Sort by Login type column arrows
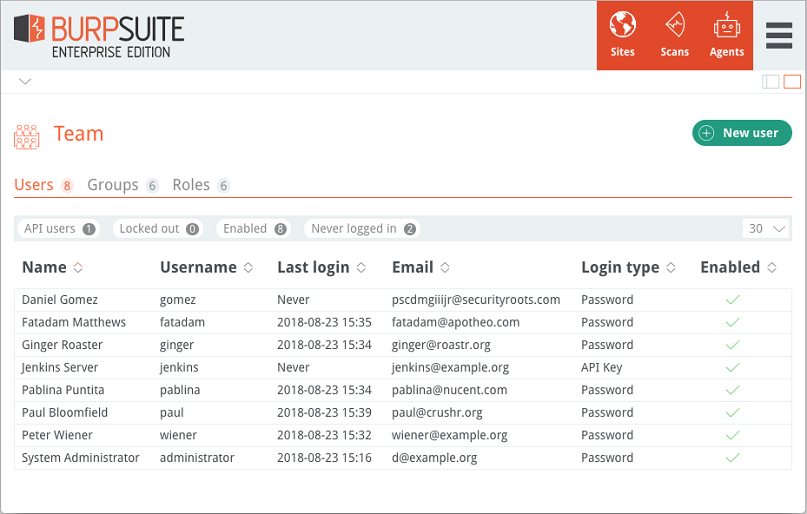807x514 pixels. (671, 268)
